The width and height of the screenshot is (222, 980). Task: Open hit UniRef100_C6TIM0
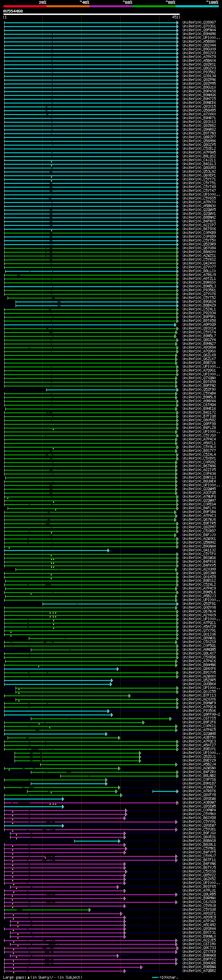click(199, 944)
